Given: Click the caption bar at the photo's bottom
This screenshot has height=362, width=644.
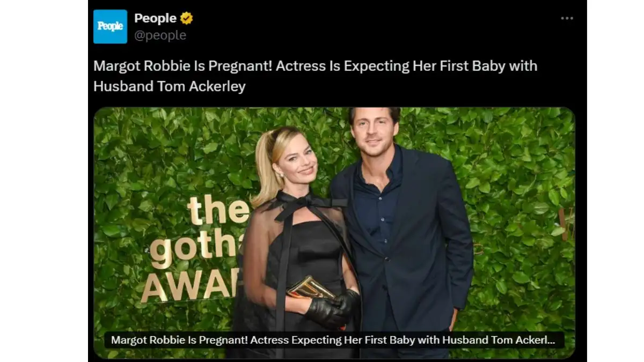Looking at the screenshot, I should (334, 340).
